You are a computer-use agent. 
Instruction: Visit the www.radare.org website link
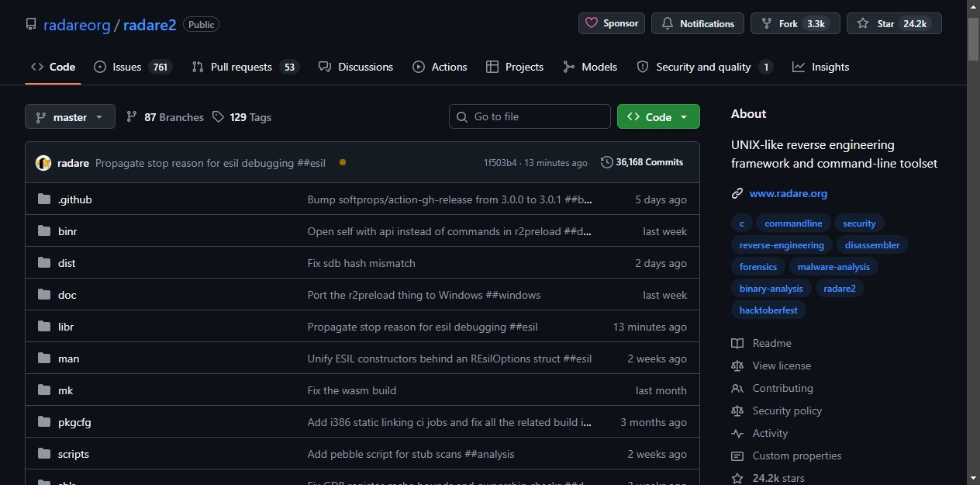click(x=788, y=193)
